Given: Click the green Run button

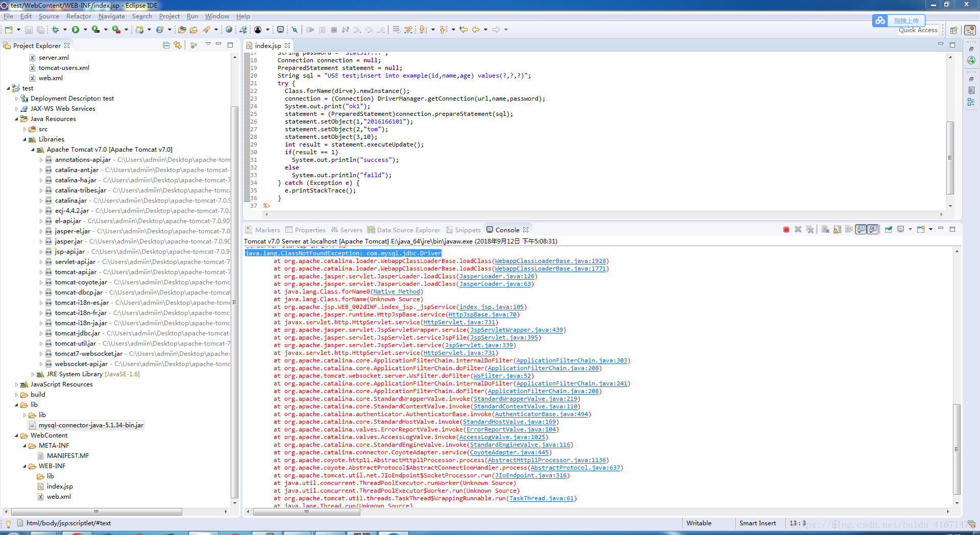Looking at the screenshot, I should 76,30.
